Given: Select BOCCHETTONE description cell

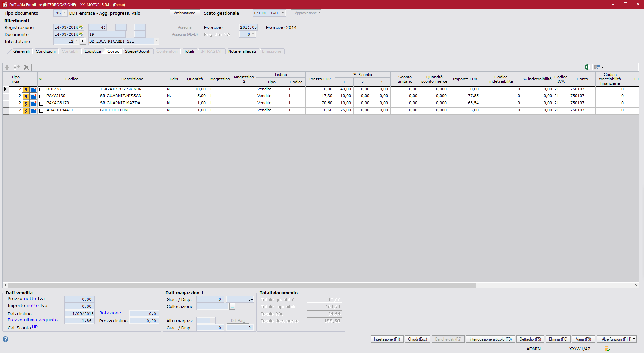Looking at the screenshot, I should coord(132,110).
